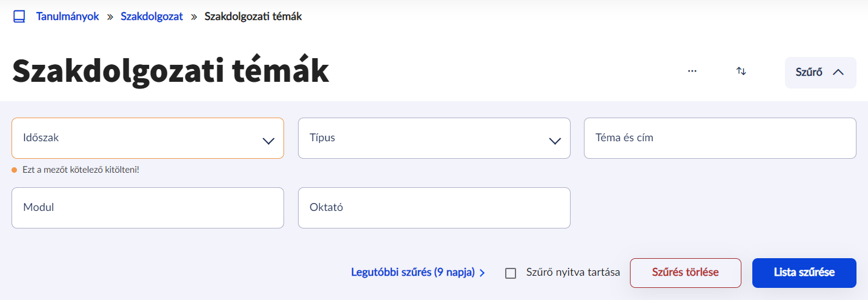
Task: Go to Tanulmányok in the breadcrumb
Action: click(67, 16)
